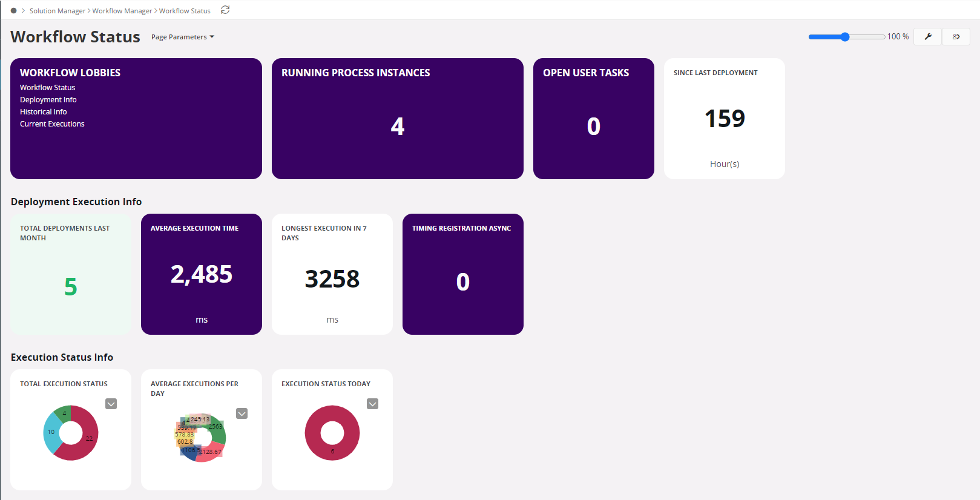The height and width of the screenshot is (500, 980).
Task: Click the refresh icon beside the breadcrumb
Action: [225, 10]
